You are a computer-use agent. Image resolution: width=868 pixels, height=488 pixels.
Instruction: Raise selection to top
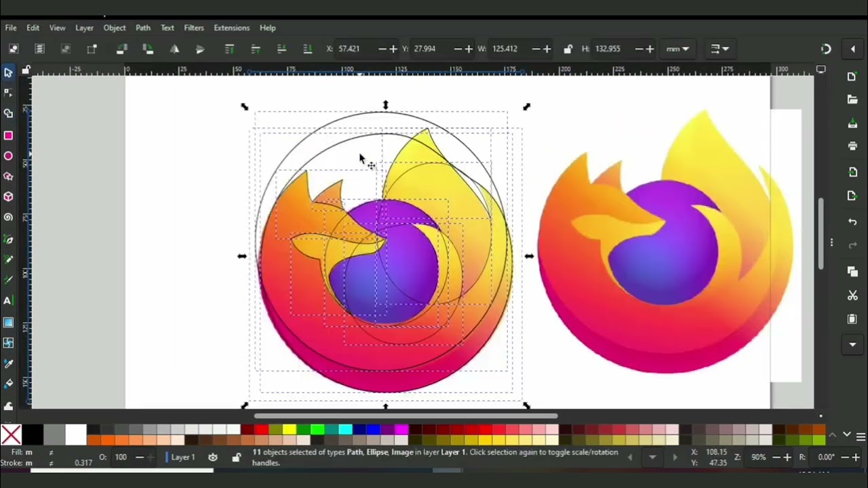click(x=229, y=49)
